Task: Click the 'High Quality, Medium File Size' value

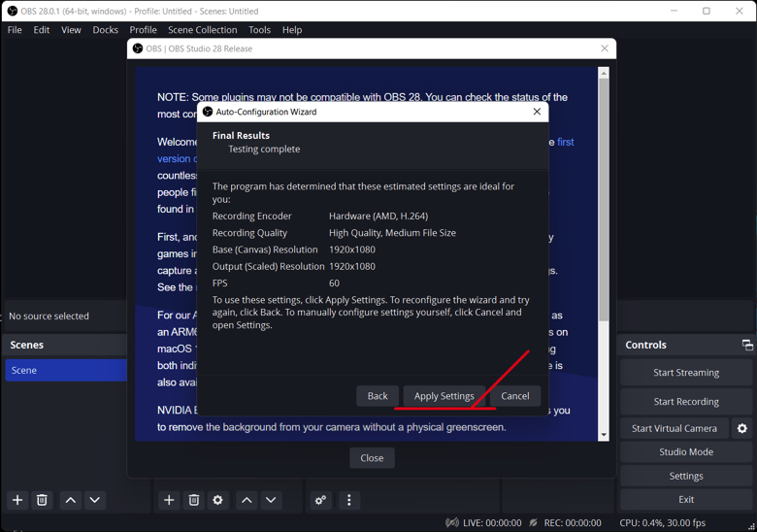Action: [392, 233]
